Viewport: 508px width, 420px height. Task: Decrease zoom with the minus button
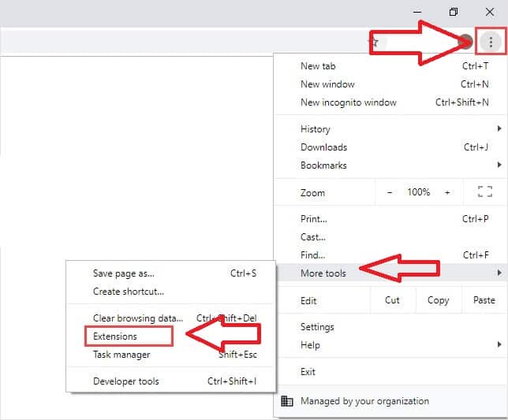tap(390, 192)
